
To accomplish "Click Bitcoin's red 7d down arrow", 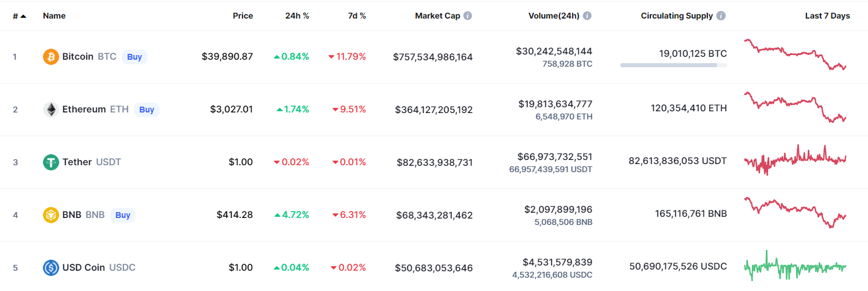I will pos(331,57).
